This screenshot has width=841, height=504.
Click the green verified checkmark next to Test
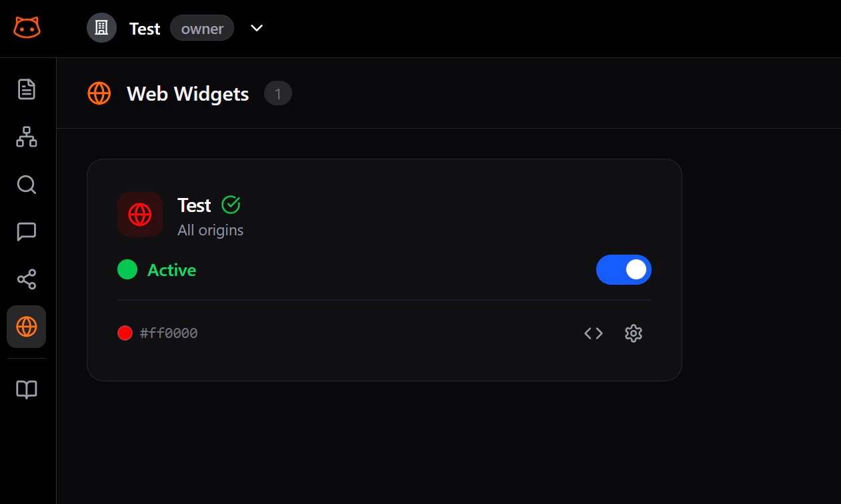pos(230,205)
